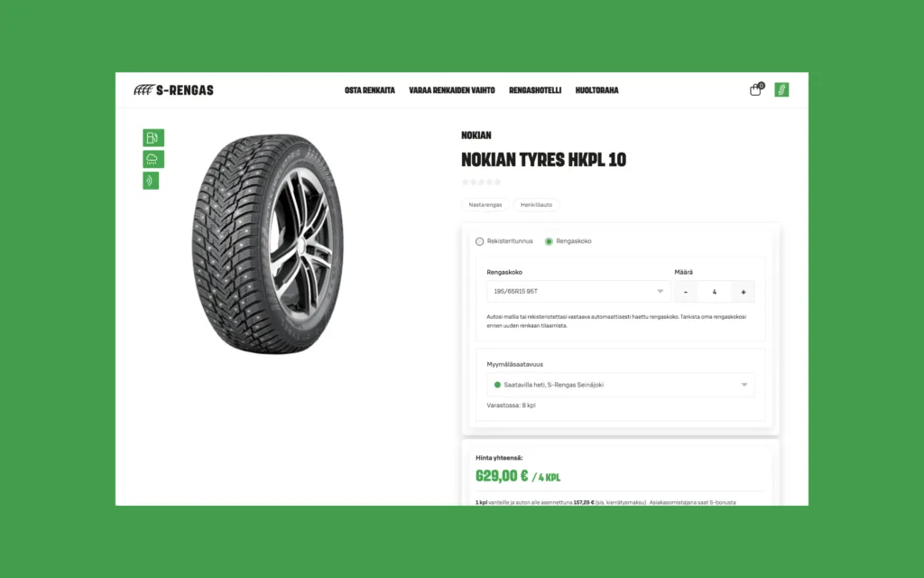Click the green S-Group account icon

(781, 89)
